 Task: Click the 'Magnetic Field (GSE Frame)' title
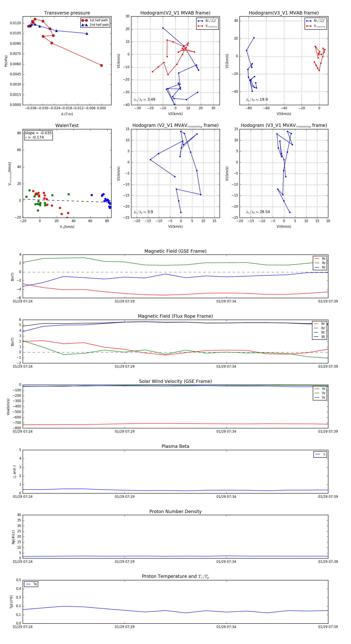point(175,251)
